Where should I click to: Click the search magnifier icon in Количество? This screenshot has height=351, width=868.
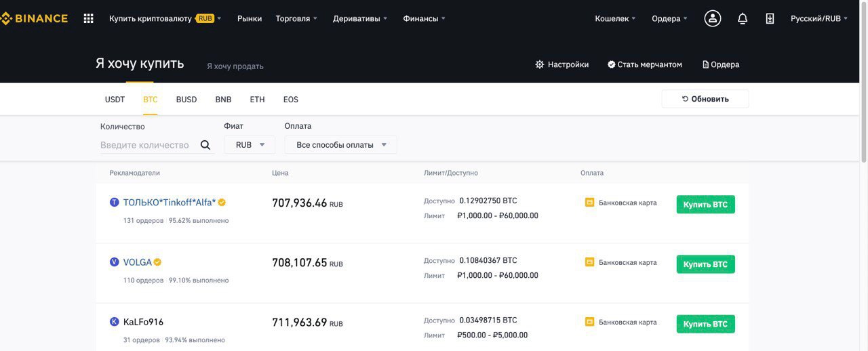[205, 145]
